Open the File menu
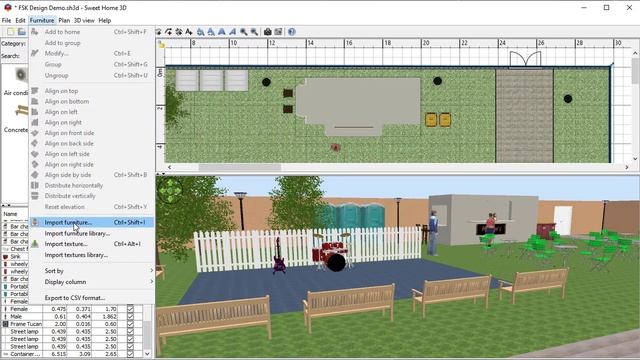This screenshot has width=640, height=360. tap(7, 20)
